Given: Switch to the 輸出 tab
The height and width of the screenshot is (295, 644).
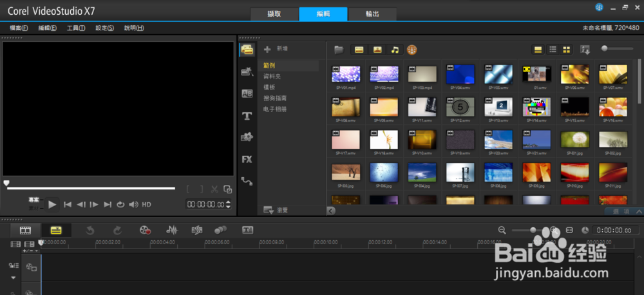Looking at the screenshot, I should click(372, 14).
